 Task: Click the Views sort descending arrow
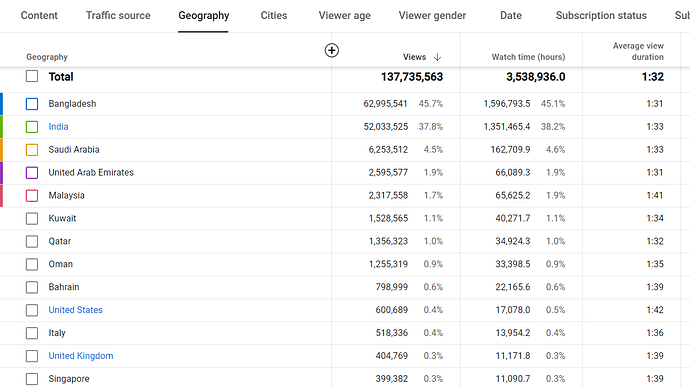pyautogui.click(x=437, y=57)
